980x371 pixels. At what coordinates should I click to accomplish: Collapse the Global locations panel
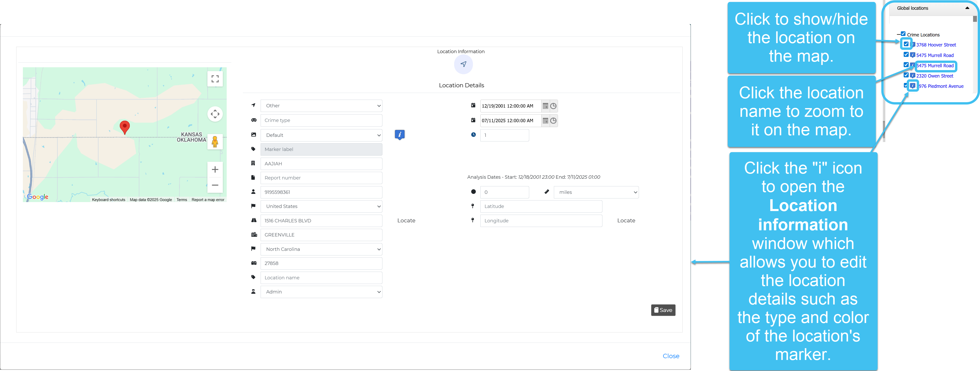(967, 8)
